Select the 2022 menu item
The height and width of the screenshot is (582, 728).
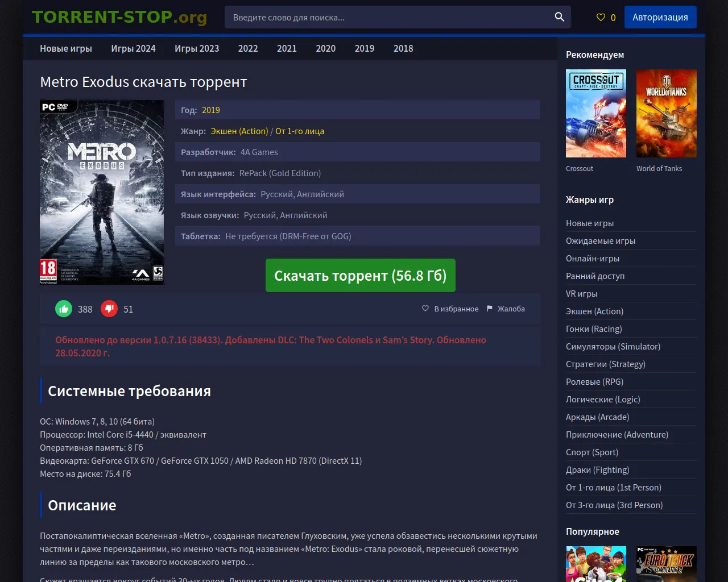[x=248, y=48]
